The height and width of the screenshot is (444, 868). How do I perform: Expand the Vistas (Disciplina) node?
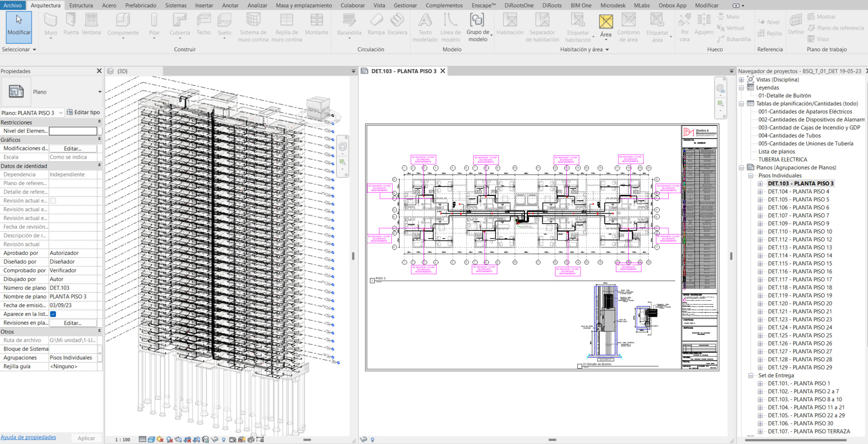(742, 80)
